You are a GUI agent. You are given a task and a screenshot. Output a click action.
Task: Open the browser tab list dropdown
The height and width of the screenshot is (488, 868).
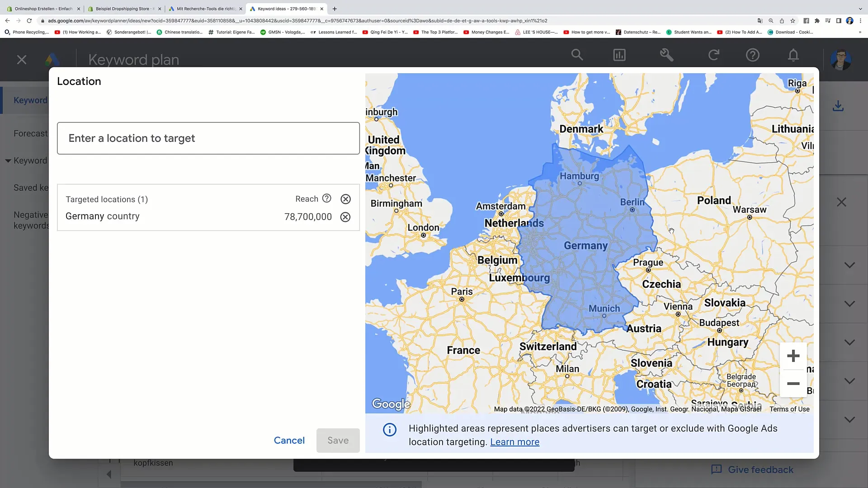click(x=860, y=9)
